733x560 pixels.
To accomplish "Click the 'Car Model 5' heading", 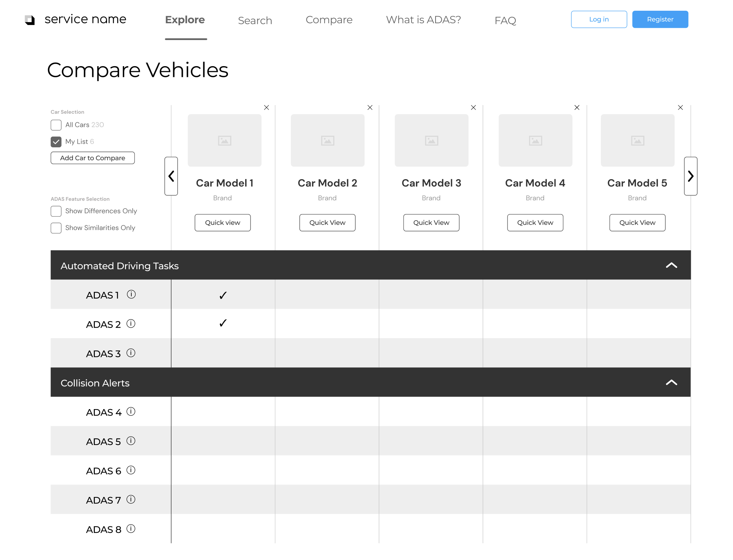I will (x=637, y=183).
